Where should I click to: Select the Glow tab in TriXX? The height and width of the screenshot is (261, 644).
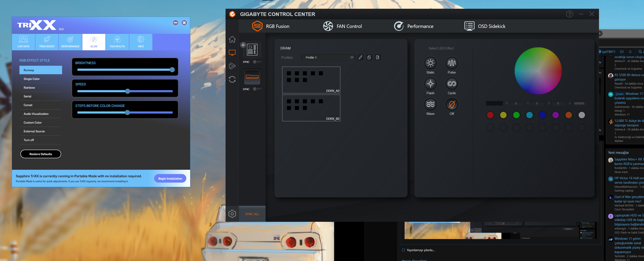point(94,42)
